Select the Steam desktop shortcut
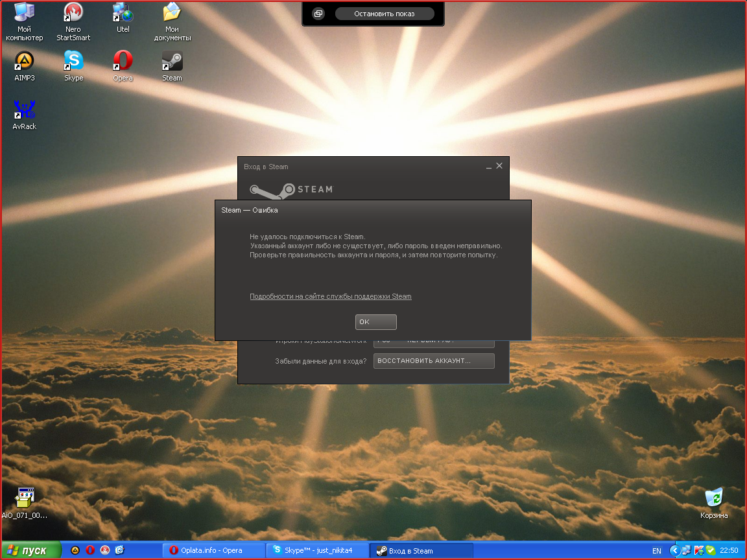747x560 pixels. pos(172,66)
